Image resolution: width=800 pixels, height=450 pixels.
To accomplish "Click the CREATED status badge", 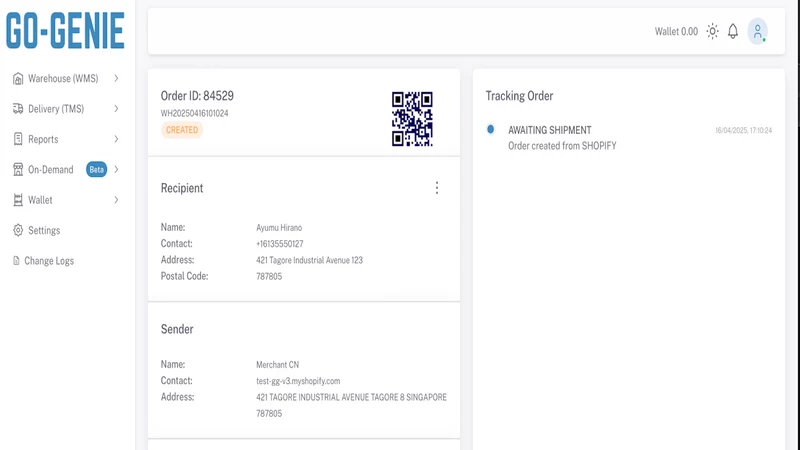I will pyautogui.click(x=182, y=130).
